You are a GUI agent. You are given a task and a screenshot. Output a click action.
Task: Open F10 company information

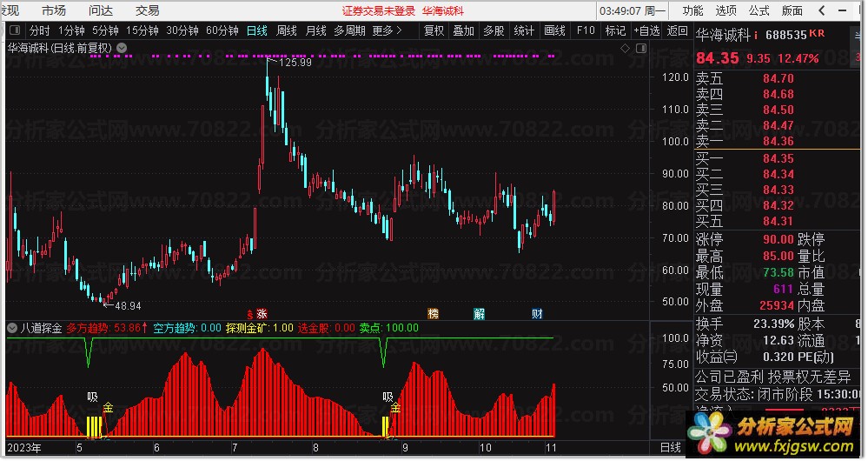tap(585, 31)
